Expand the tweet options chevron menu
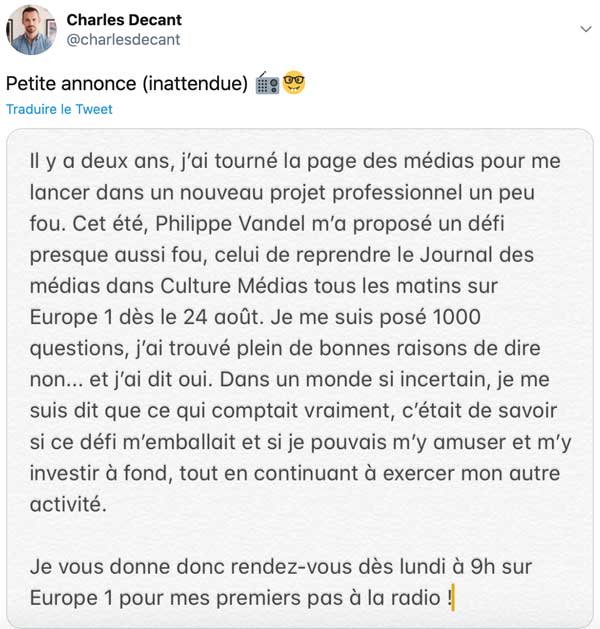 coord(586,29)
